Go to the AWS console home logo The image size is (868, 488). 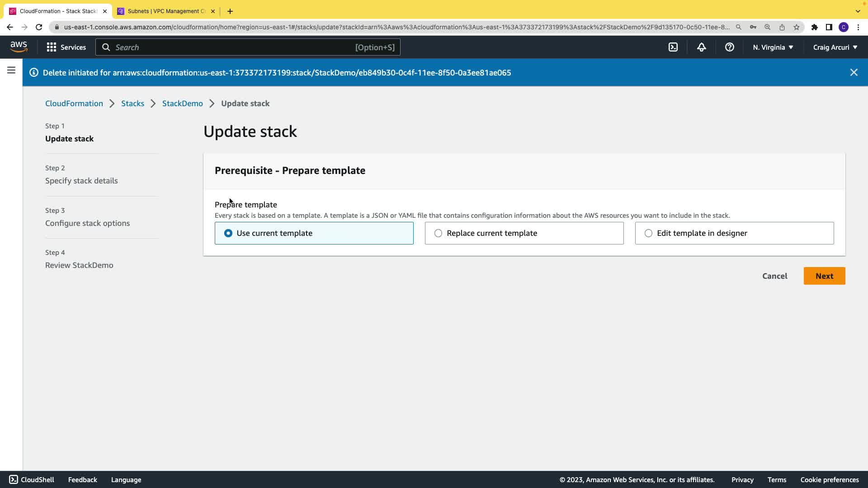click(x=19, y=47)
